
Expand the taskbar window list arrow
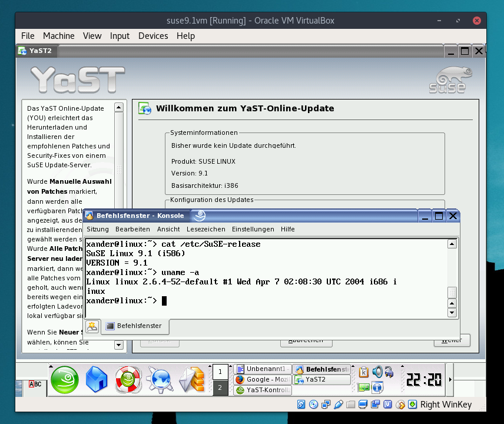click(x=230, y=366)
